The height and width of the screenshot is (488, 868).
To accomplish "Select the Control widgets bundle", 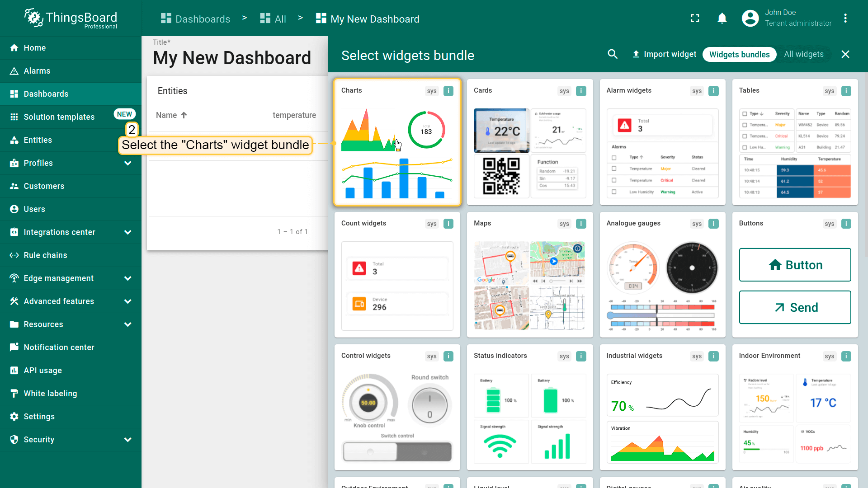I will tap(397, 407).
